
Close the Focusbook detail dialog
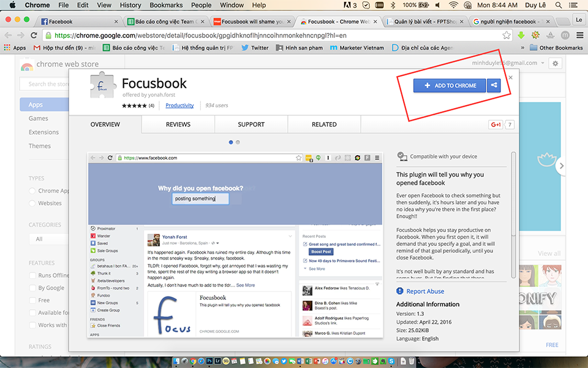pyautogui.click(x=510, y=77)
